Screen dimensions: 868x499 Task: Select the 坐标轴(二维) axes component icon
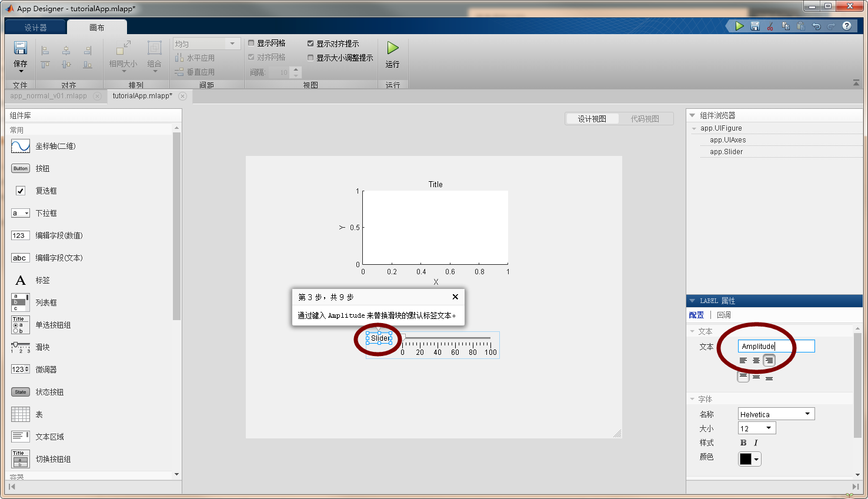[20, 145]
